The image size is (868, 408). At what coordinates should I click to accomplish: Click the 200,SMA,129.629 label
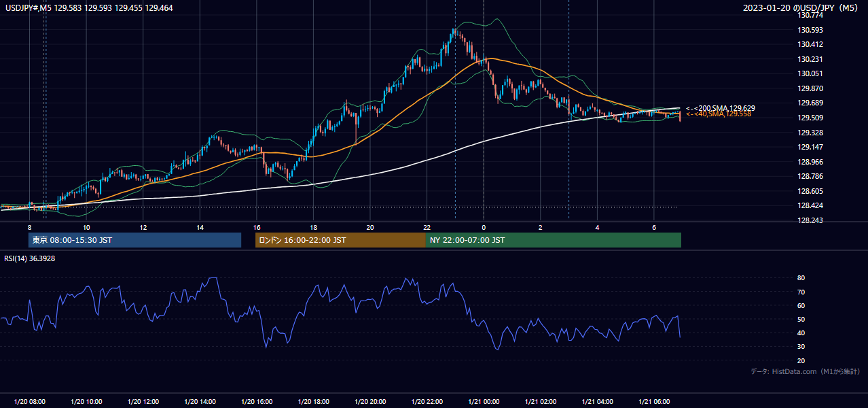point(720,108)
